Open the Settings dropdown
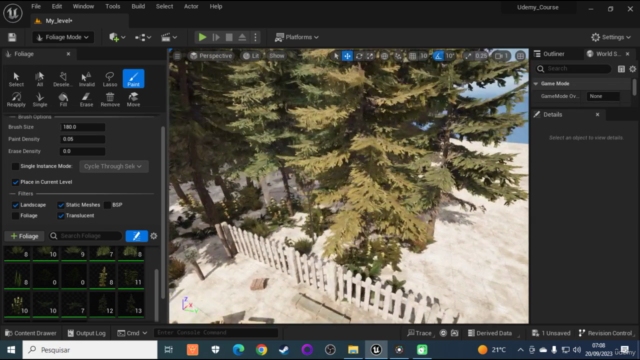640x360 pixels. coord(611,37)
